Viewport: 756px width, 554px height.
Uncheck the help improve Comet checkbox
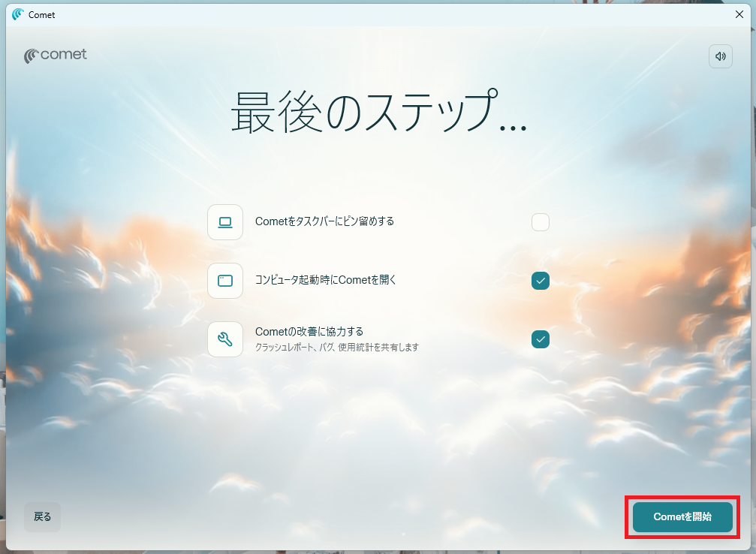541,339
